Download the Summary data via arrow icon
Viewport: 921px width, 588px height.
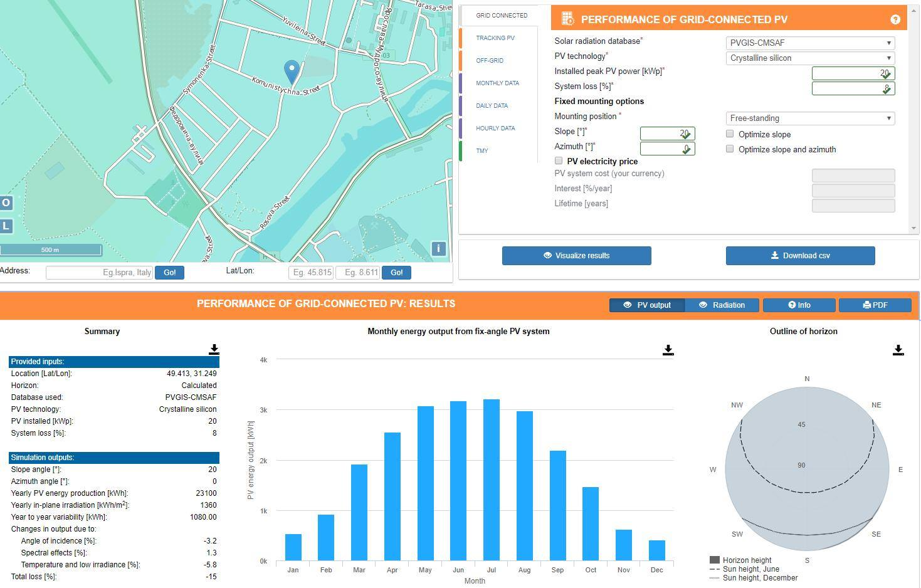[214, 349]
